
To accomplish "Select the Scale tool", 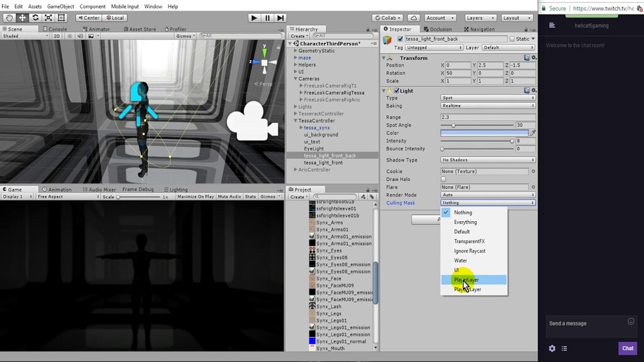I will pyautogui.click(x=47, y=18).
